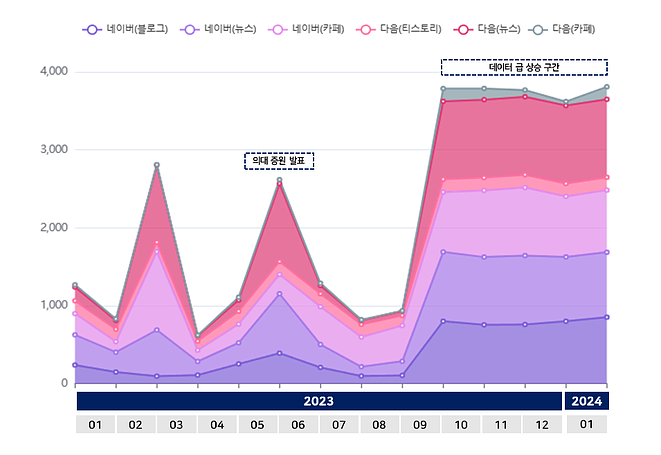Select month 06 on the x-axis
661x455 pixels.
click(x=299, y=425)
